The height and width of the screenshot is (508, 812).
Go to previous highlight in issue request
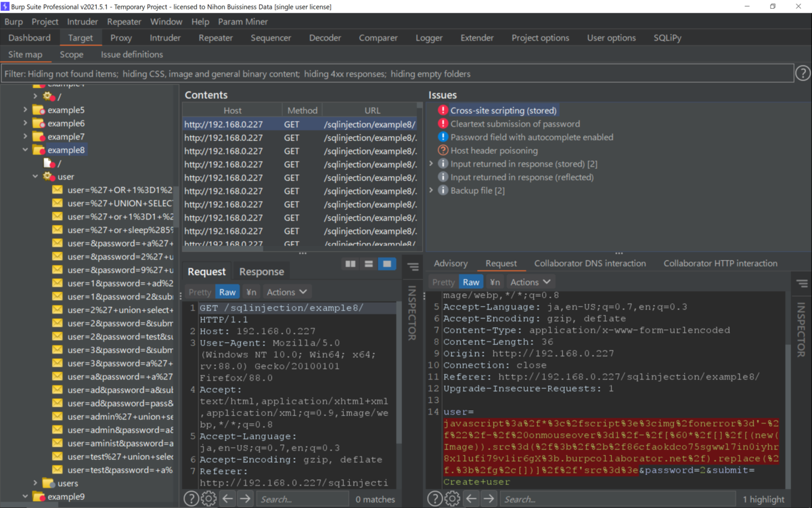471,499
